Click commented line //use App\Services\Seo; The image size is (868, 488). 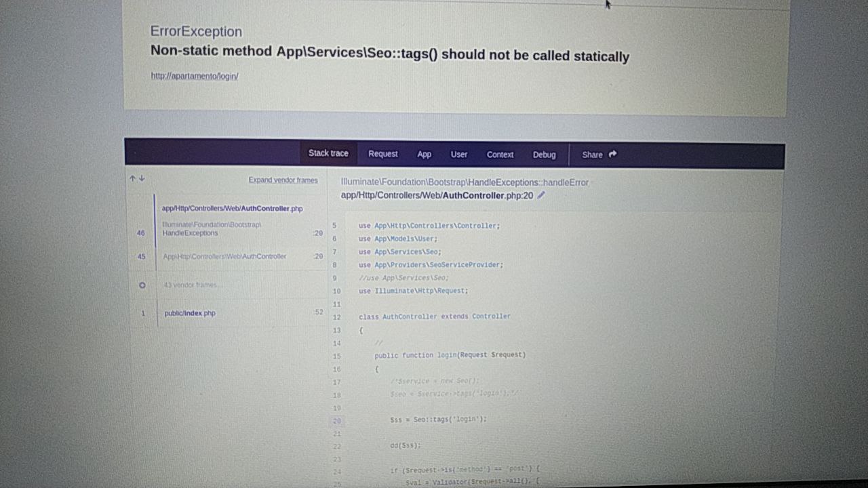(403, 278)
